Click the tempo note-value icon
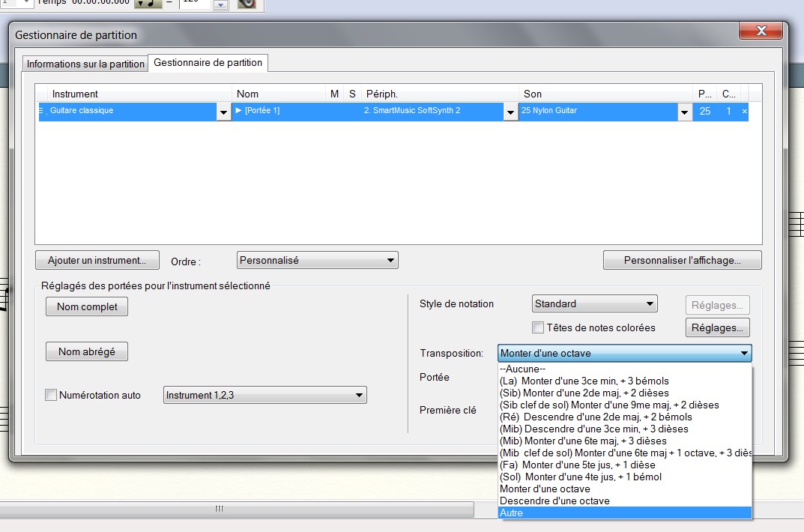804x532 pixels. (148, 4)
